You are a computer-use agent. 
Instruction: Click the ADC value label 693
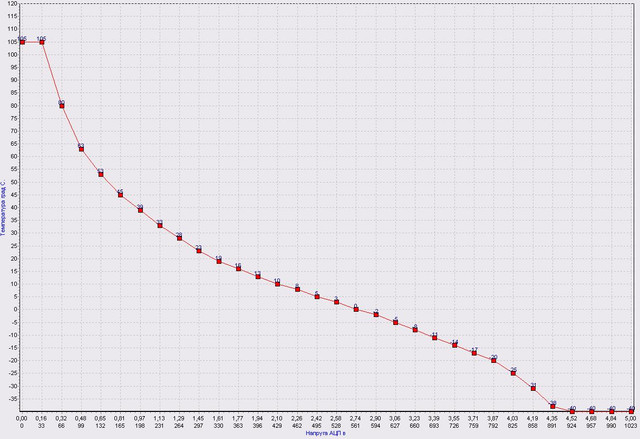click(x=435, y=426)
